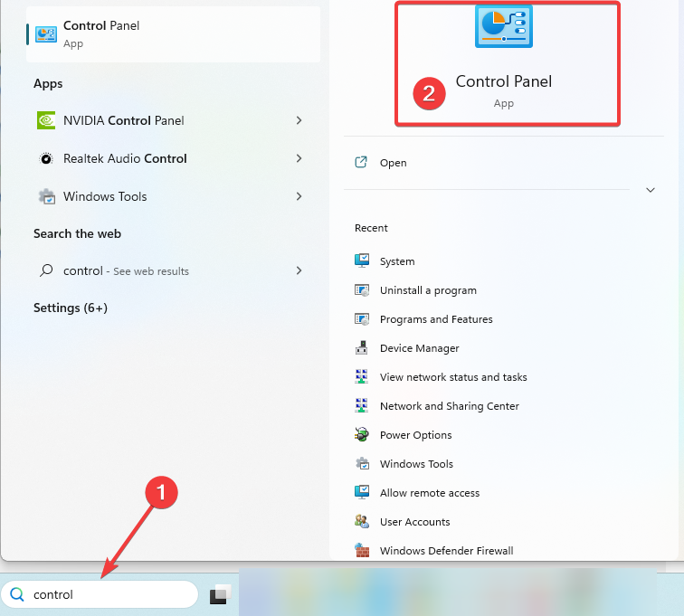Click the Windows Tools icon in Recent list
The width and height of the screenshot is (684, 616).
click(x=362, y=463)
